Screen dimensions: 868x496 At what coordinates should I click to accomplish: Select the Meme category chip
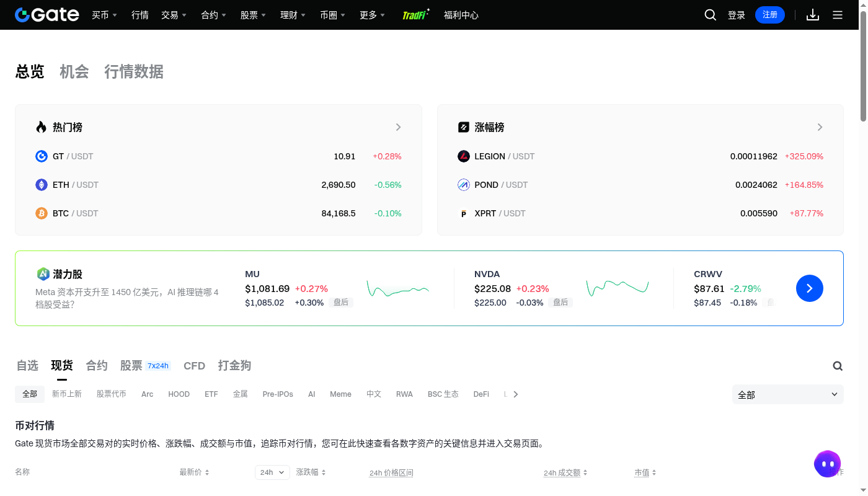[340, 394]
